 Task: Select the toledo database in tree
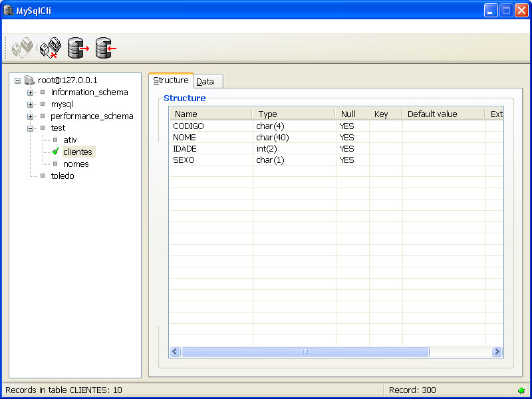[x=63, y=176]
